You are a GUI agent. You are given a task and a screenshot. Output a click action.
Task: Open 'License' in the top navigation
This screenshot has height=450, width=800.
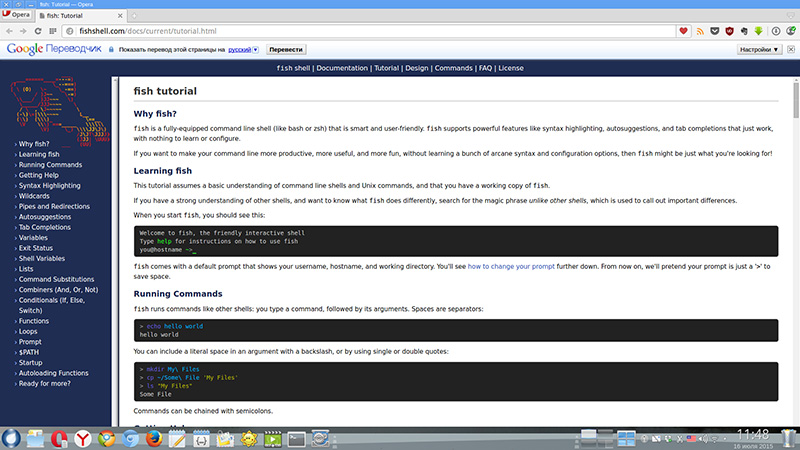coord(511,68)
